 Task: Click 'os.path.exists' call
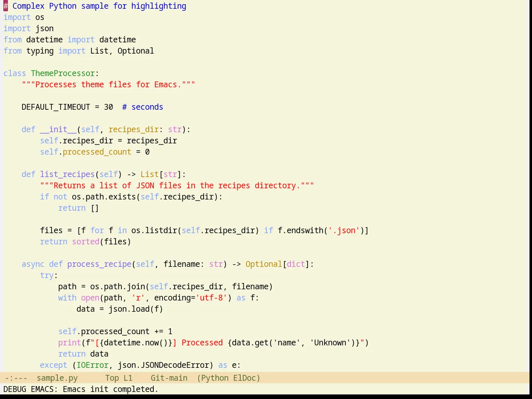104,197
